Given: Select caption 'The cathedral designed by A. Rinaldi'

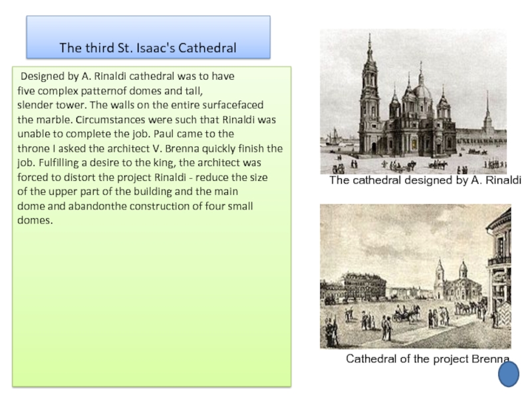Looking at the screenshot, I should 426,180.
